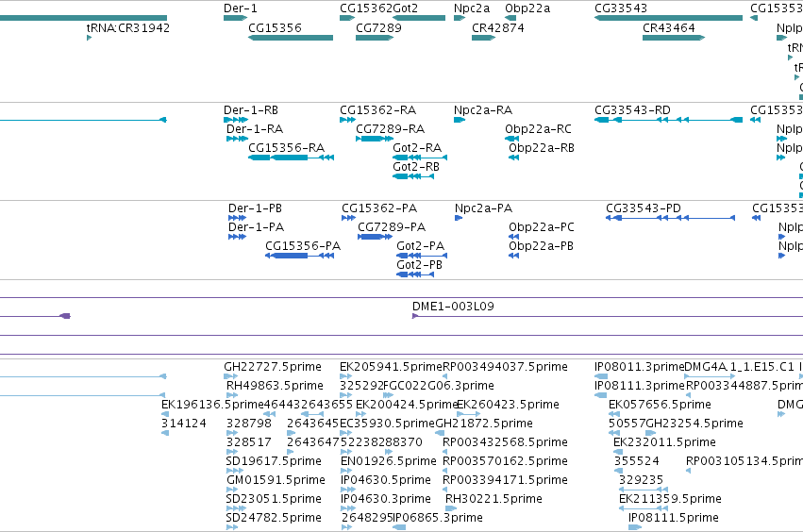803x532 pixels.
Task: Click the RP003394171.5prime EST
Action: [444, 490]
